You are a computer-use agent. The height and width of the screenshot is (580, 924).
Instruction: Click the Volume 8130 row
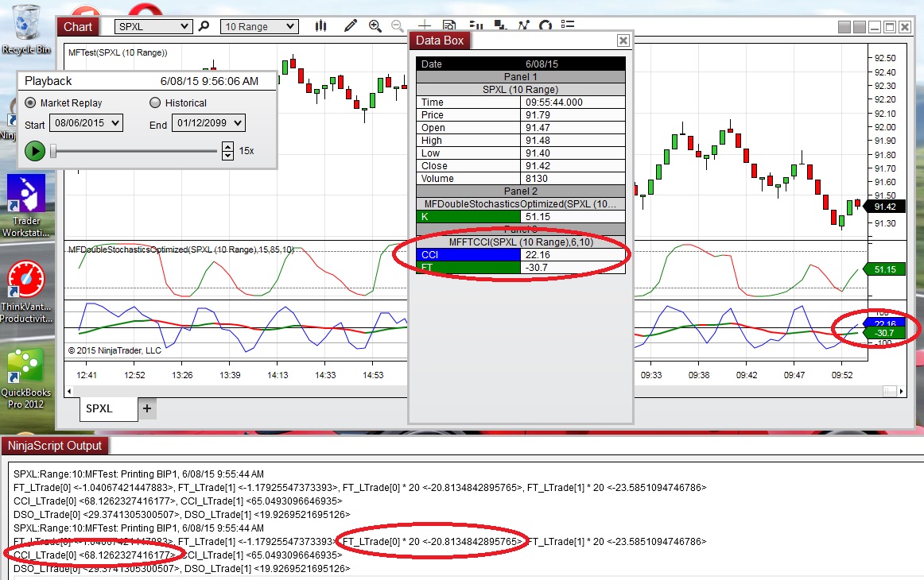click(x=521, y=179)
